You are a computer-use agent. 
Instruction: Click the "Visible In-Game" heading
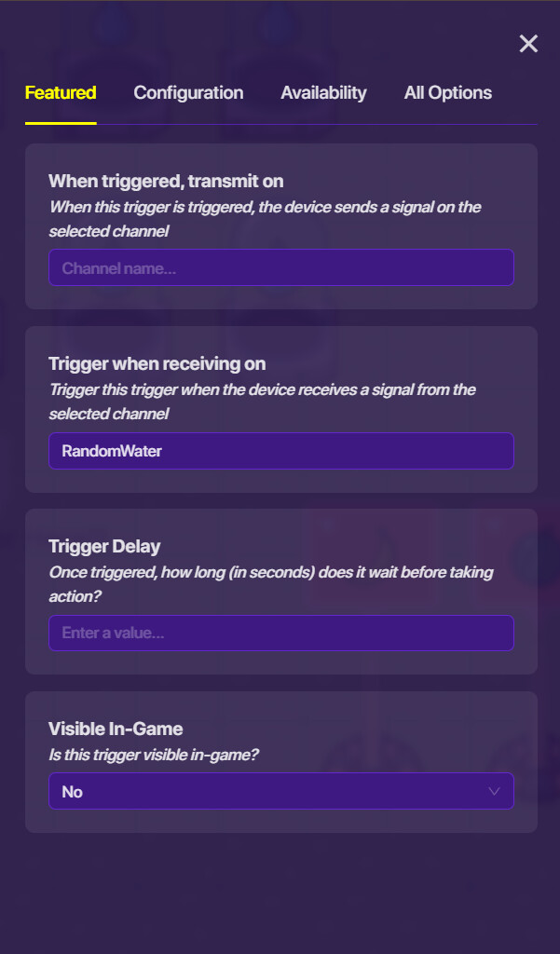coord(116,729)
